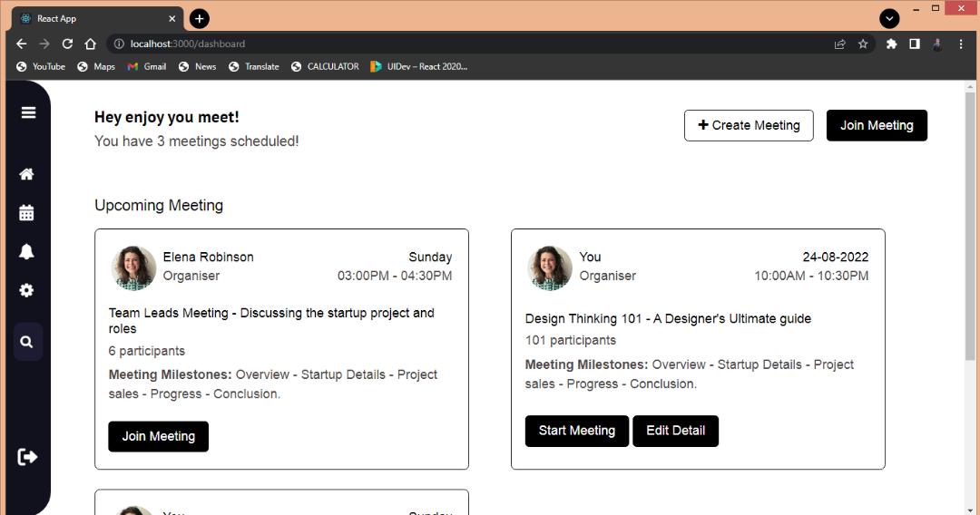The image size is (980, 515).
Task: Click browser forward arrow
Action: pyautogui.click(x=44, y=44)
